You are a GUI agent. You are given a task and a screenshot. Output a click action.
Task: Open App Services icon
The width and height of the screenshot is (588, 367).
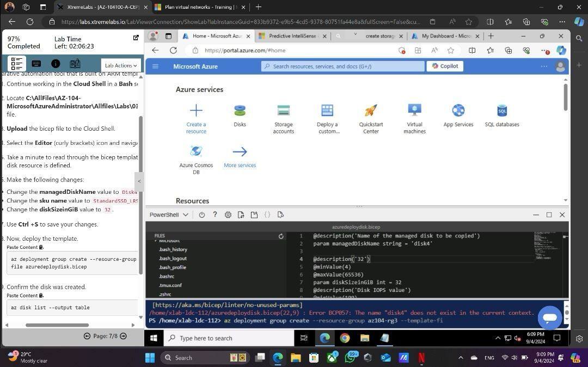(458, 111)
